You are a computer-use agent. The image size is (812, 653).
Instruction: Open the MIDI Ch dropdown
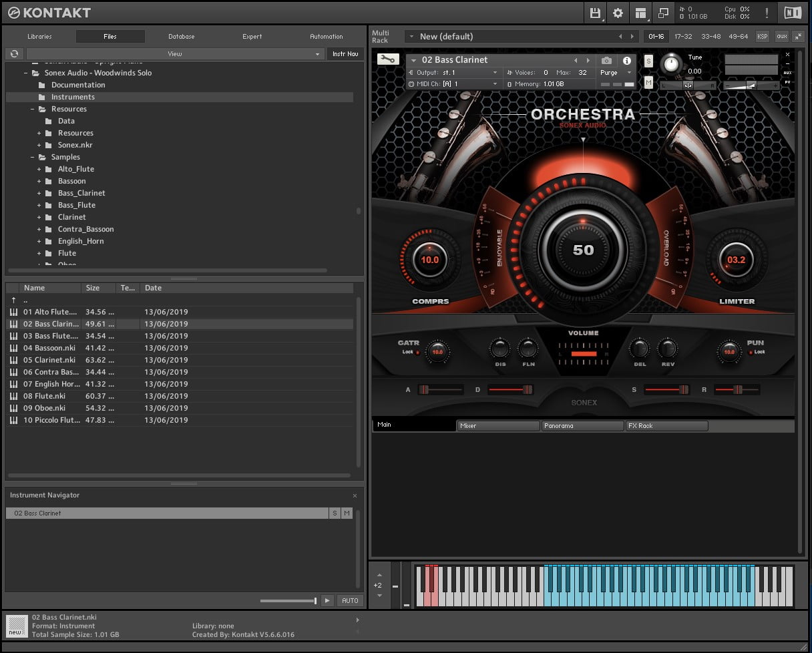point(453,83)
